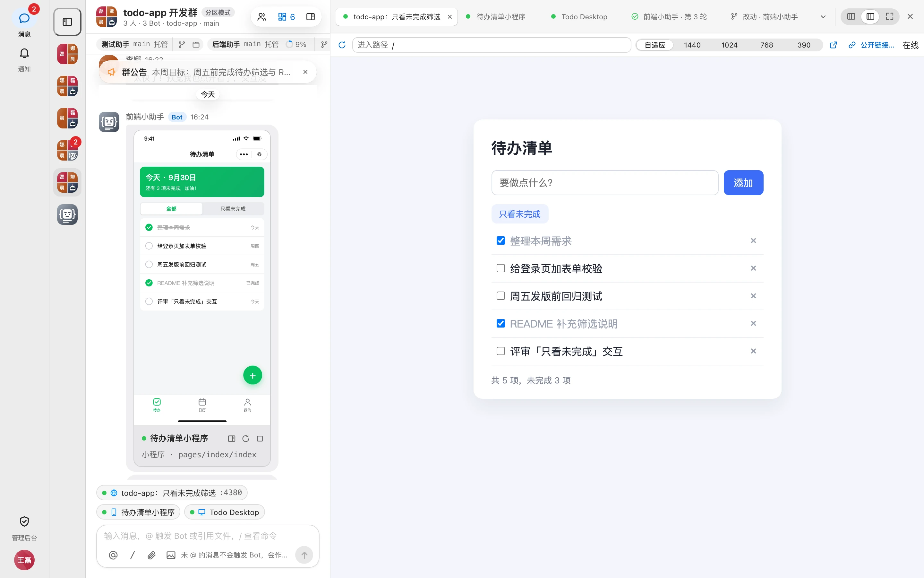Click the refresh icon beside path input
Image resolution: width=924 pixels, height=578 pixels.
coord(342,45)
